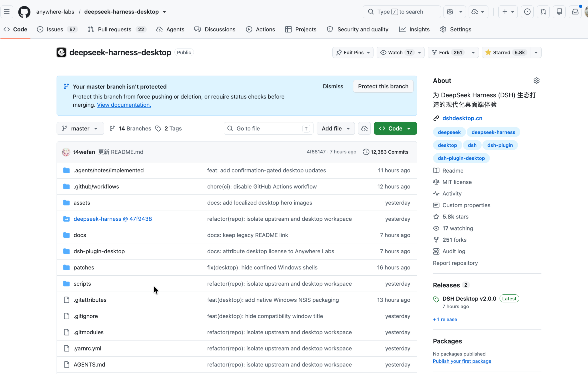Click Protect this branch button
This screenshot has width=588, height=374.
pos(383,86)
